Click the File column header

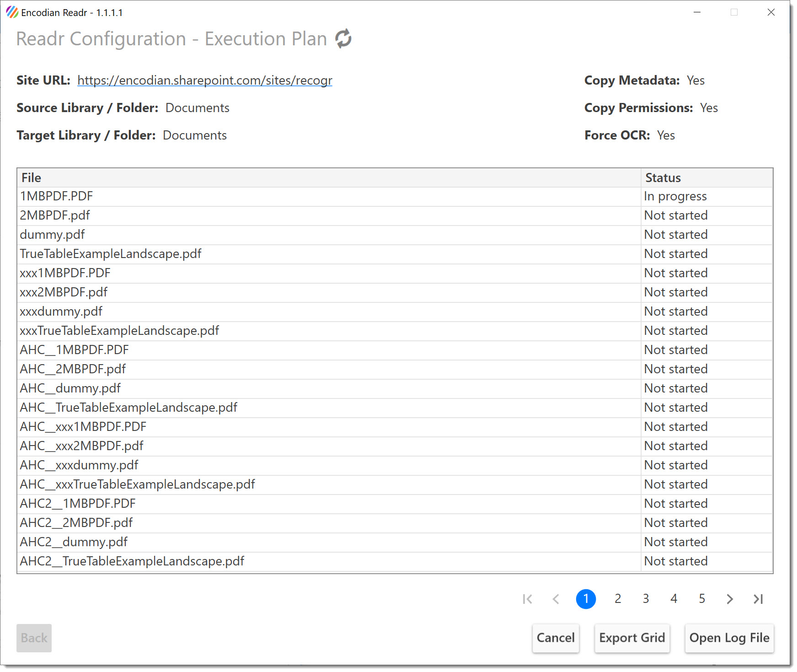(329, 177)
